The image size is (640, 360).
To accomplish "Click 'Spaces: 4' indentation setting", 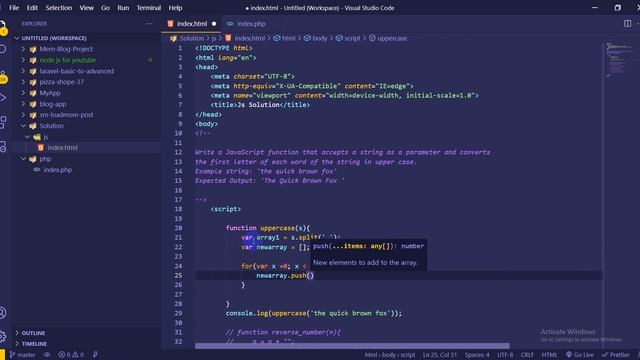I will (x=477, y=355).
